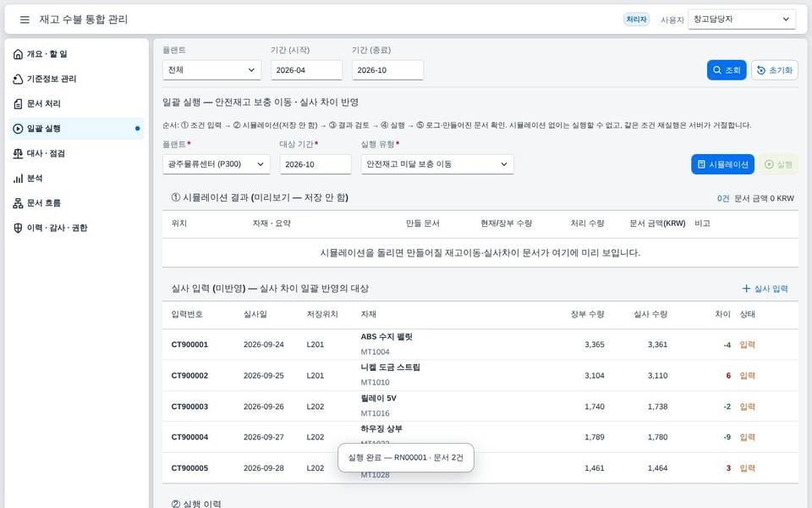
Task: Open the hamburger menu icon
Action: (25, 19)
